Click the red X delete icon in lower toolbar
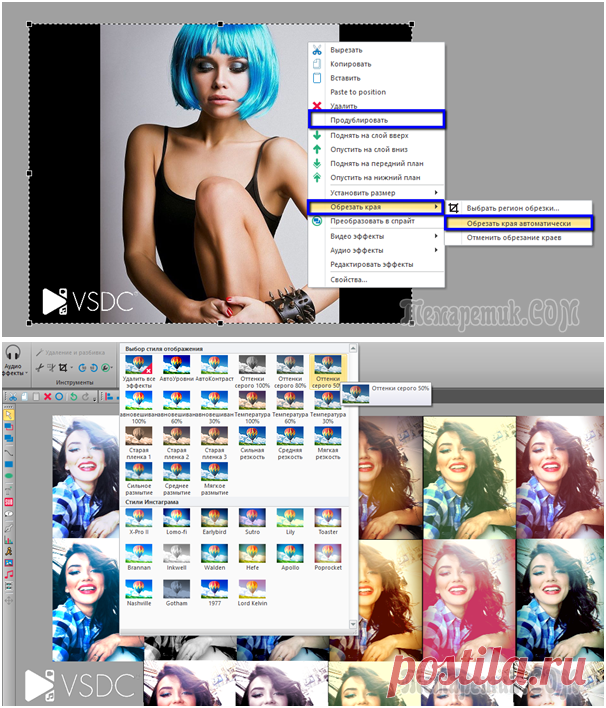This screenshot has width=606, height=708. [x=47, y=396]
